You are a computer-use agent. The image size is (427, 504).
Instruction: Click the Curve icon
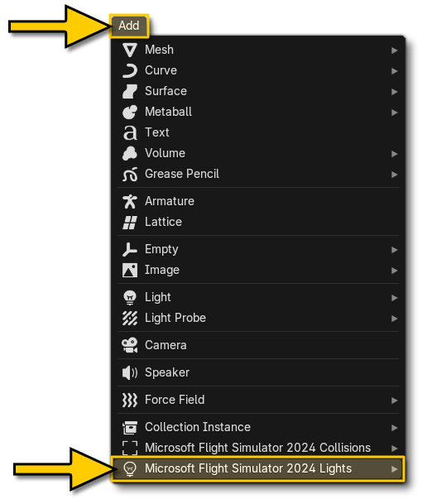click(130, 70)
